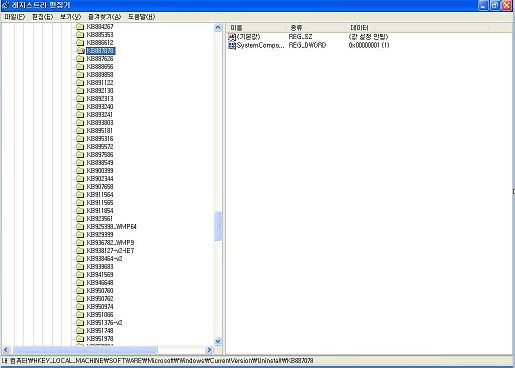The height and width of the screenshot is (368, 515).
Task: Click the folder icon of KB892313
Action: [x=80, y=99]
